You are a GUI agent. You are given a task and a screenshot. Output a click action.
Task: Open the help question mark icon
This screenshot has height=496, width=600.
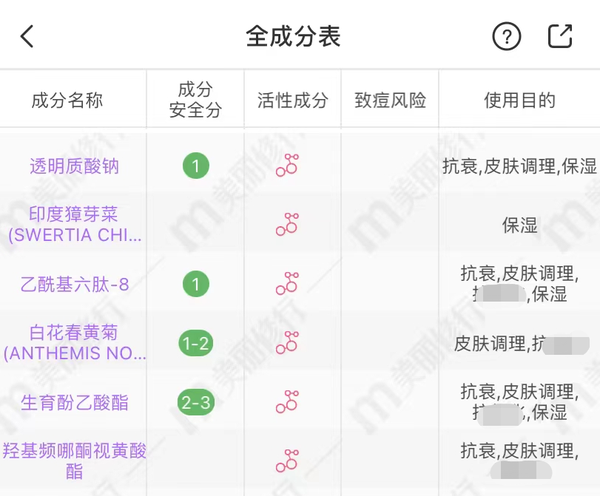[x=507, y=37]
